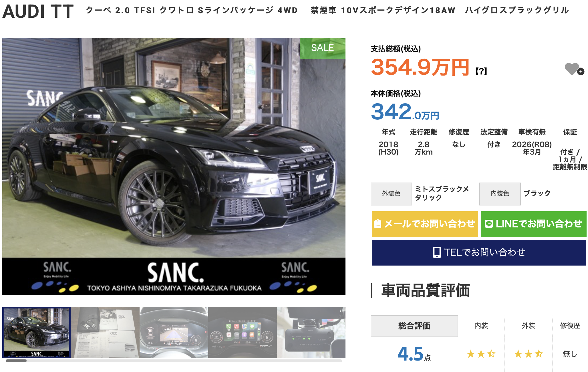Open the manuals and keys thumbnail
Screen dimensions: 588x372
coord(105,333)
